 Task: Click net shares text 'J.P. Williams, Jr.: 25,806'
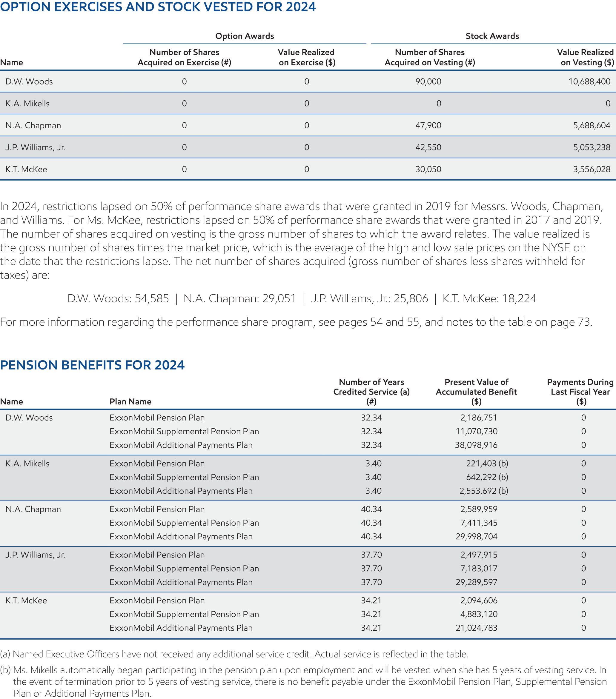pyautogui.click(x=369, y=298)
